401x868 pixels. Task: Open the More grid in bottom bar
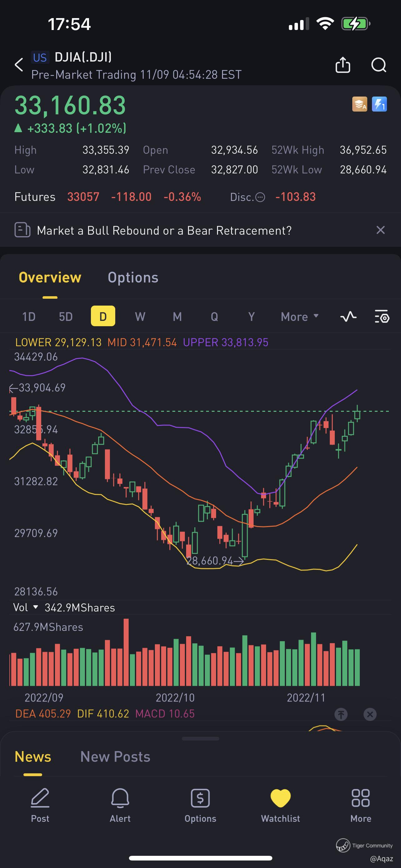pos(361,805)
